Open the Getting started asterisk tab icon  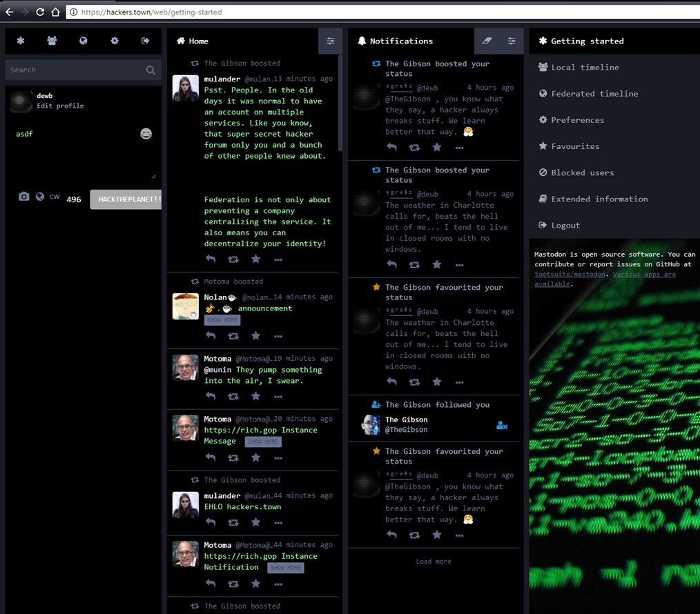[21, 41]
